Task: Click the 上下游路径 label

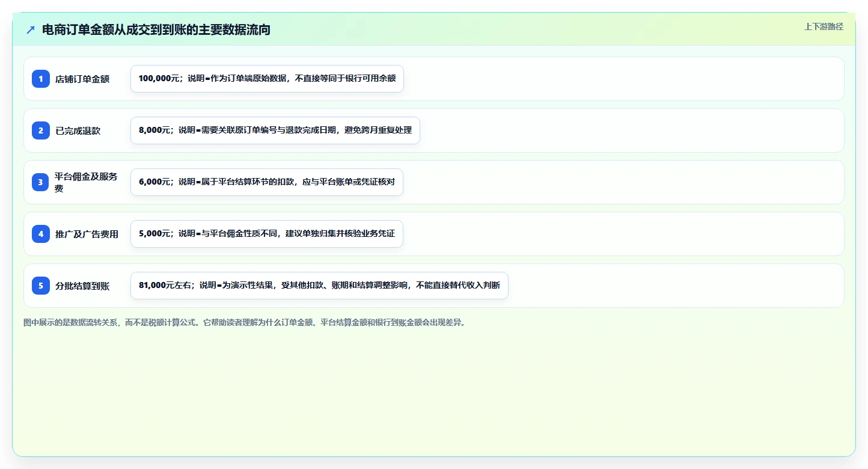Action: (824, 26)
